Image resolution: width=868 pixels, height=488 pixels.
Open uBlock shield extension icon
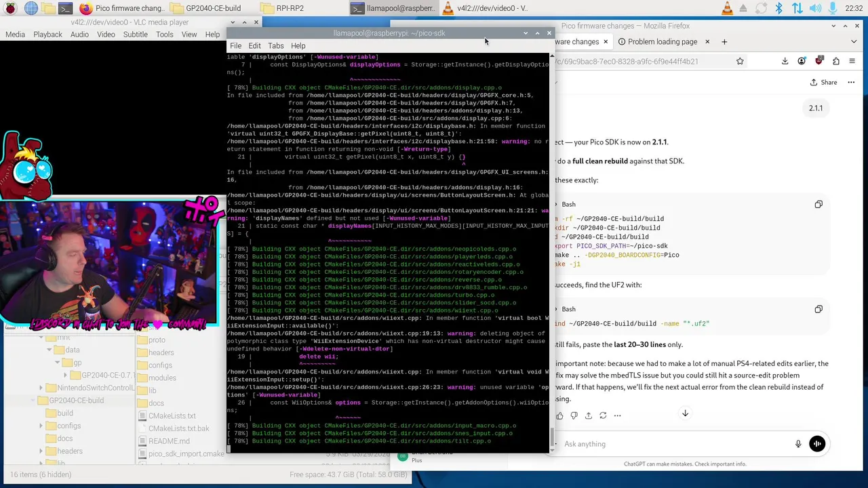coord(818,61)
